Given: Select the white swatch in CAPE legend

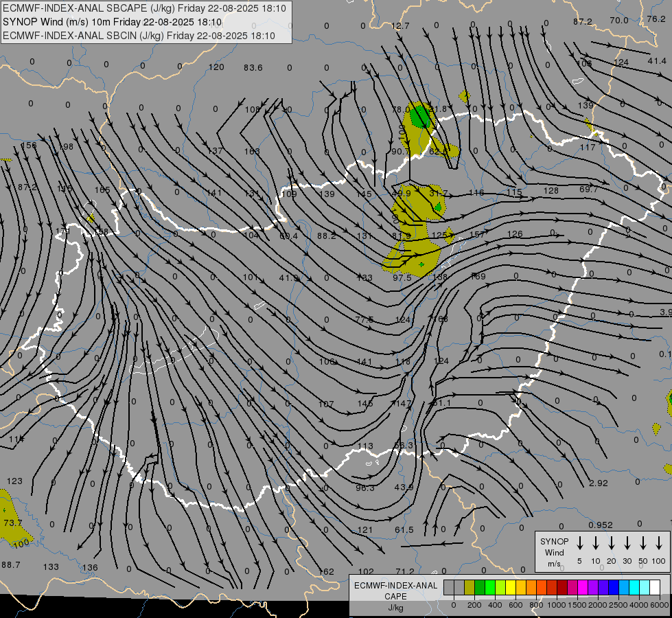Looking at the screenshot, I should [655, 588].
